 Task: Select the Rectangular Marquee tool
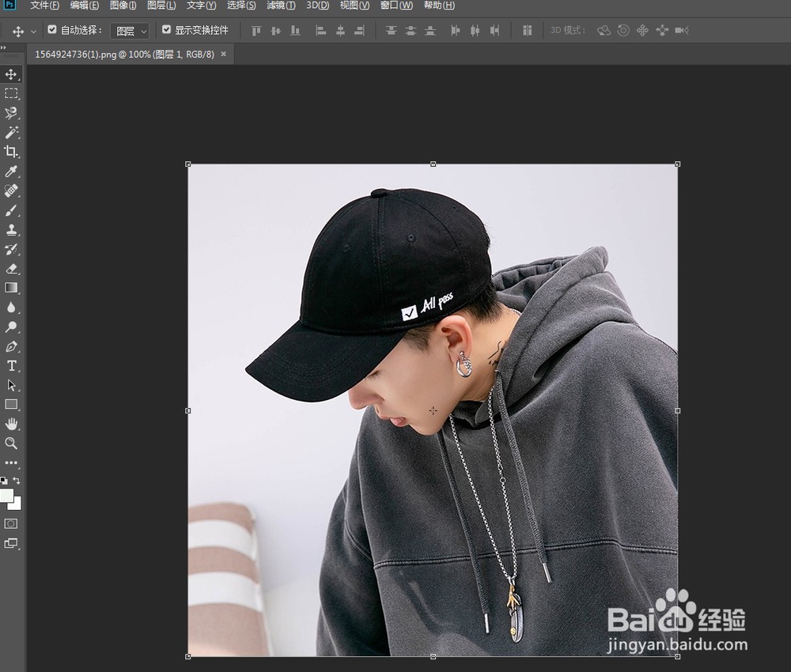point(11,94)
